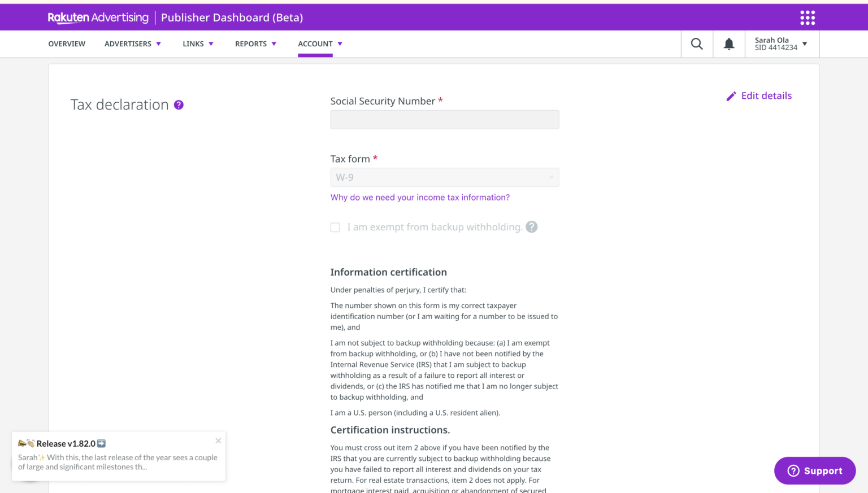This screenshot has width=868, height=493.
Task: Open the apps grid menu icon
Action: pyautogui.click(x=808, y=18)
